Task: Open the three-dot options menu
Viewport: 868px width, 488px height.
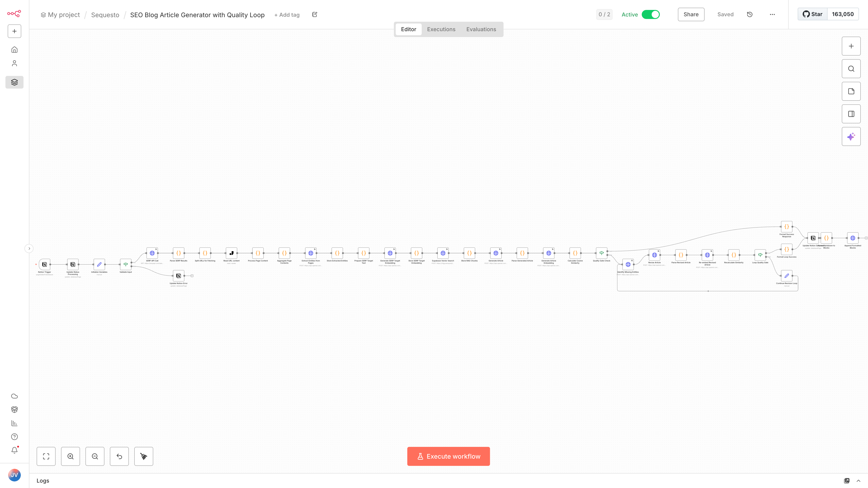Action: [x=772, y=14]
